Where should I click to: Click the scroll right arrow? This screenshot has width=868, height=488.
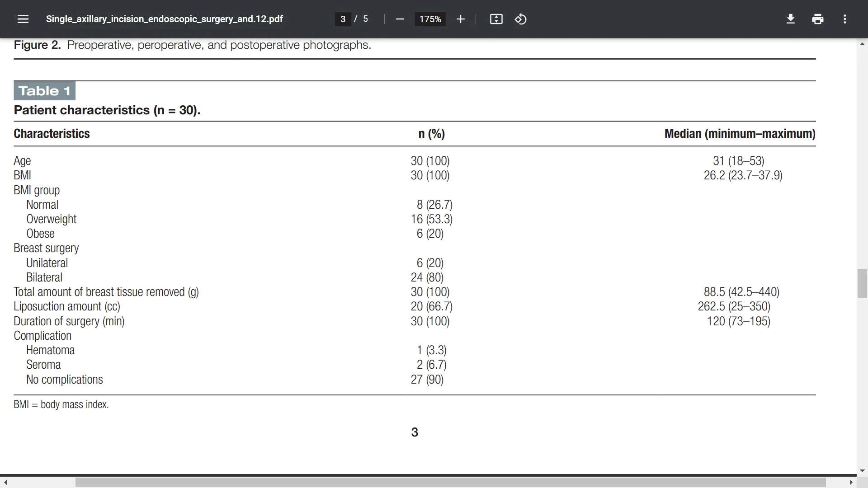(x=851, y=482)
